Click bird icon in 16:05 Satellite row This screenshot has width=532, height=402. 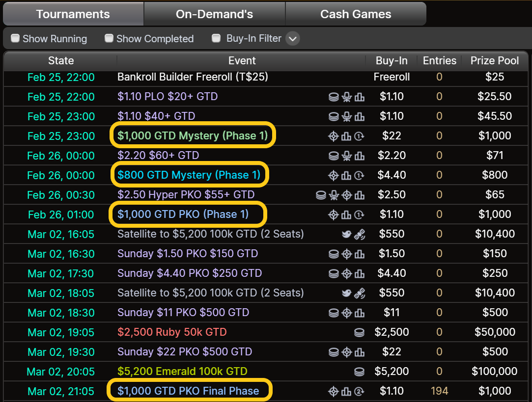tap(346, 234)
